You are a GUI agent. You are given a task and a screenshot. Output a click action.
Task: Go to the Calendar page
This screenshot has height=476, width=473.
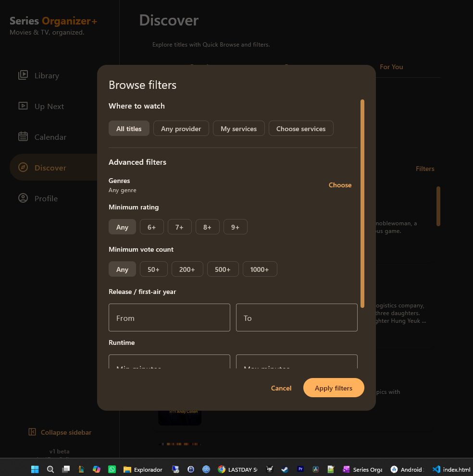coord(42,137)
